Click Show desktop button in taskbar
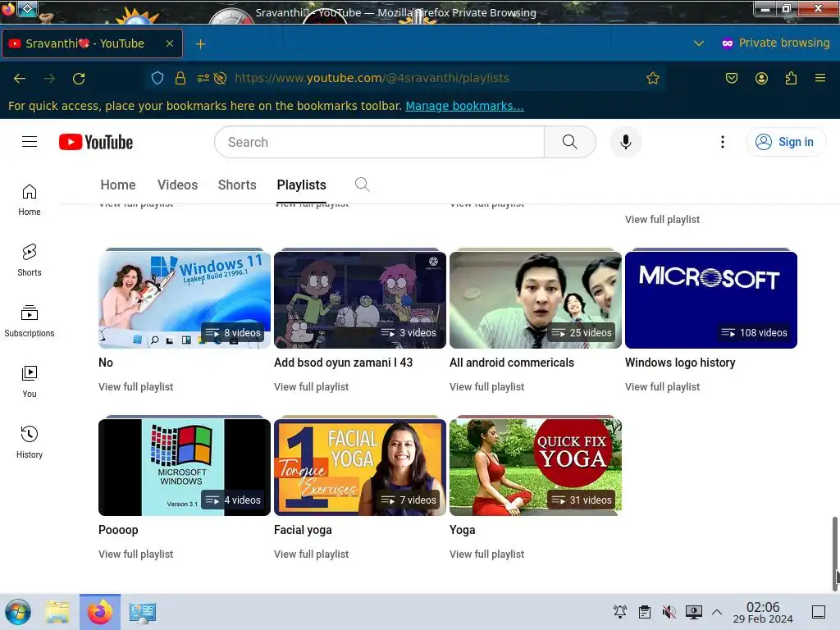The image size is (840, 630). pos(819,612)
